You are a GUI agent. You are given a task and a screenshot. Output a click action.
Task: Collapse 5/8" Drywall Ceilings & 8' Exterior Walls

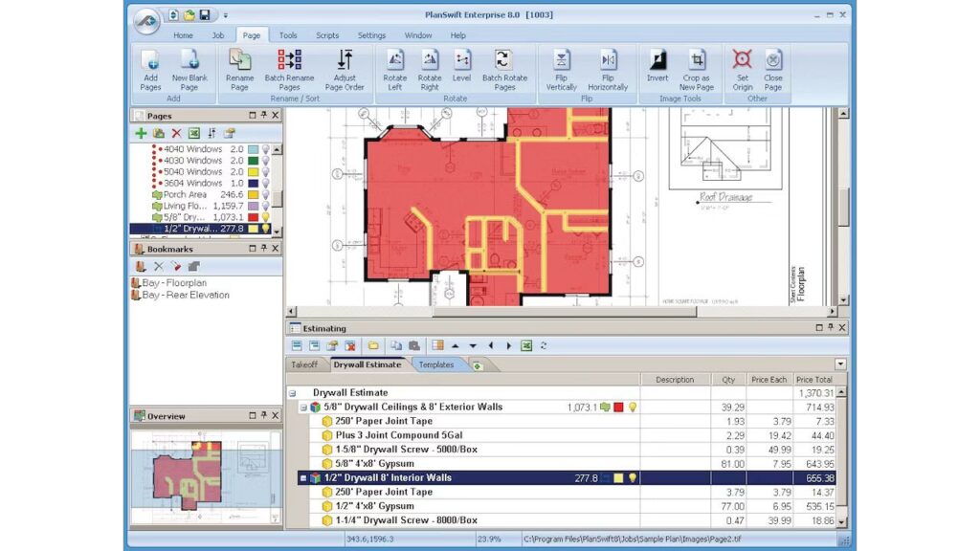click(x=303, y=408)
